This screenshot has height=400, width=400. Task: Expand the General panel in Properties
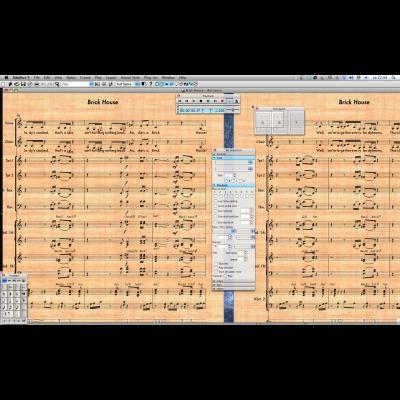pyautogui.click(x=233, y=154)
